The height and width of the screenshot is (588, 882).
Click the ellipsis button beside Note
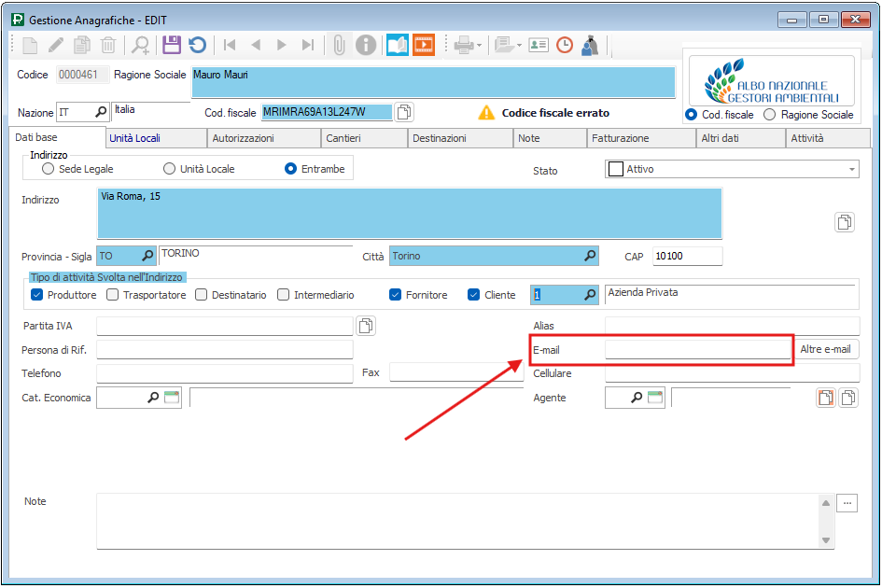click(847, 503)
